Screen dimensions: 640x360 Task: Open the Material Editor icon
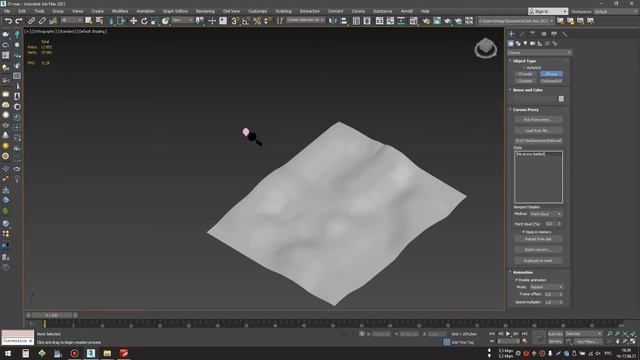click(x=413, y=21)
